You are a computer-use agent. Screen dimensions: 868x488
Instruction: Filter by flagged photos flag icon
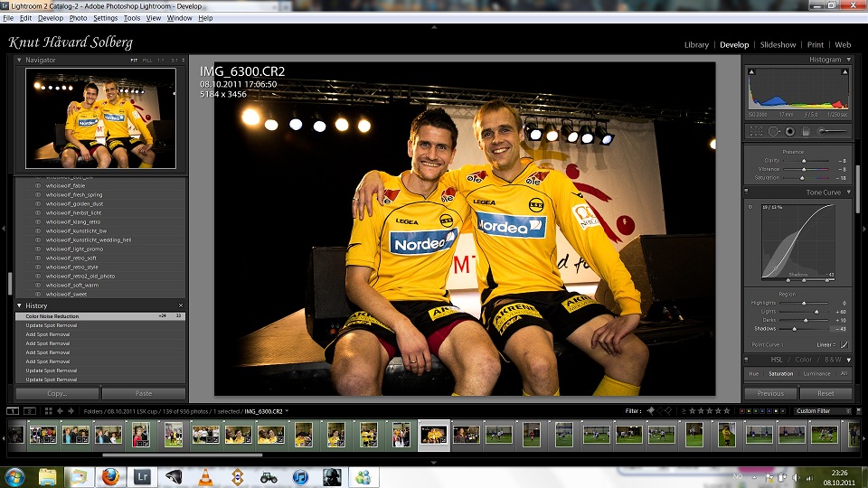click(651, 410)
